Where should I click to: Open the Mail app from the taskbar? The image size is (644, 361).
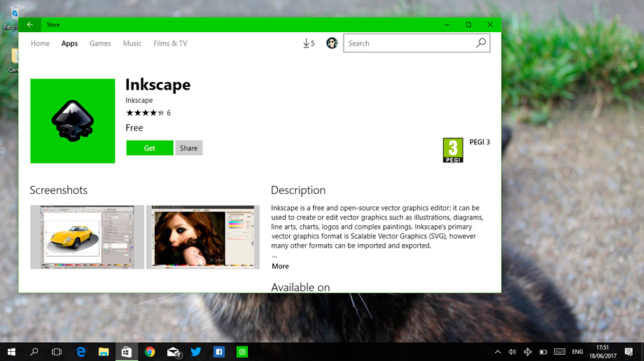coord(174,352)
